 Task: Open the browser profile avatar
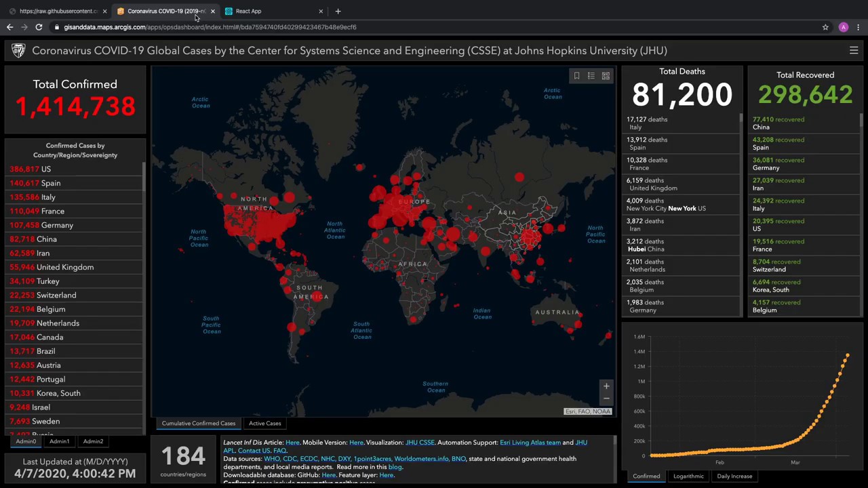tap(844, 27)
